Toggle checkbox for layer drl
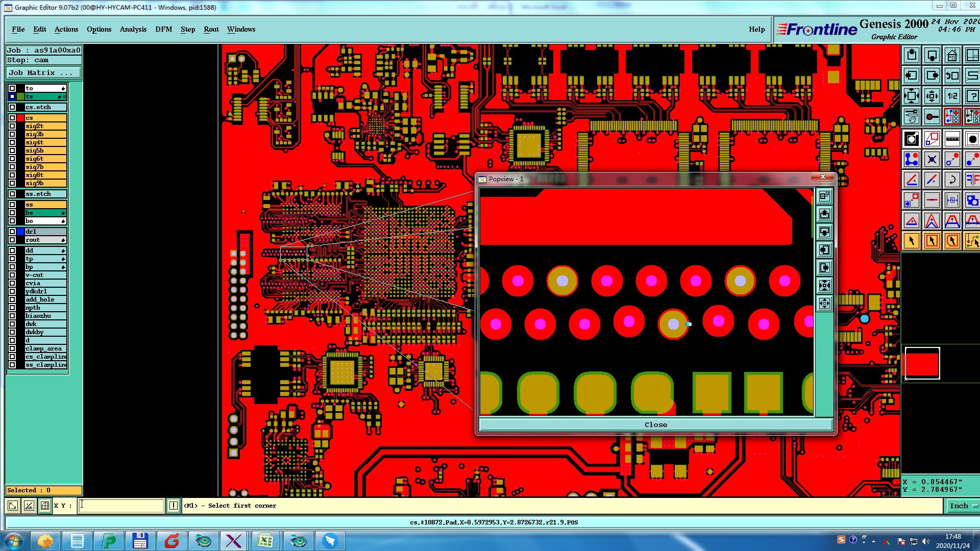 click(12, 232)
